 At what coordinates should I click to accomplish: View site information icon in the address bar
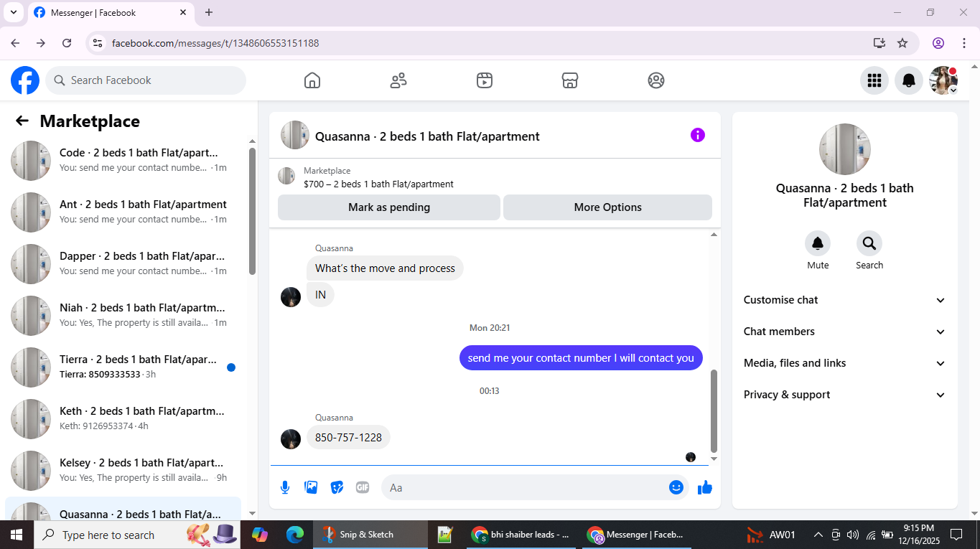coord(98,43)
